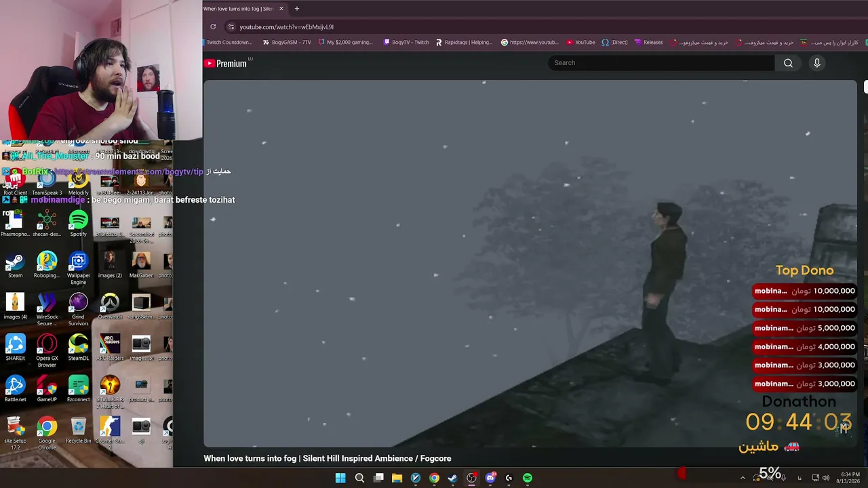Open the Ezconnect desktop shortcut
The height and width of the screenshot is (488, 868).
(78, 390)
